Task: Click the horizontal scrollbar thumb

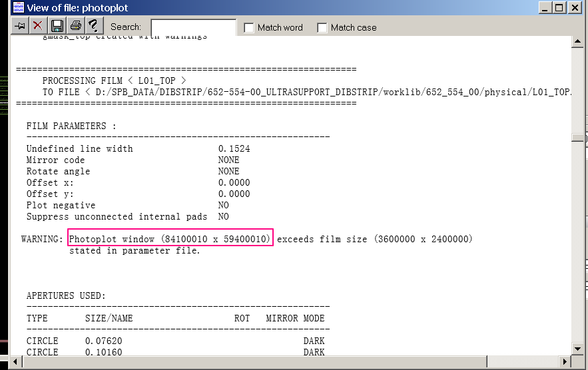Action: click(x=254, y=362)
